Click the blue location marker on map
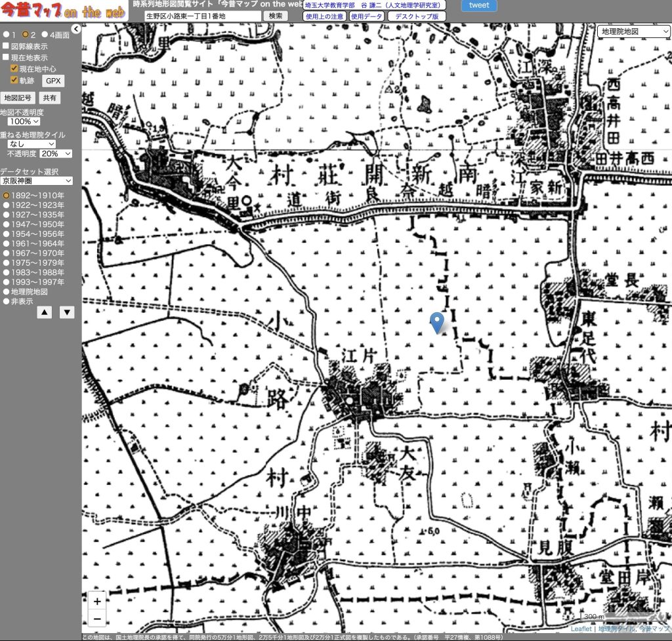 coord(436,322)
